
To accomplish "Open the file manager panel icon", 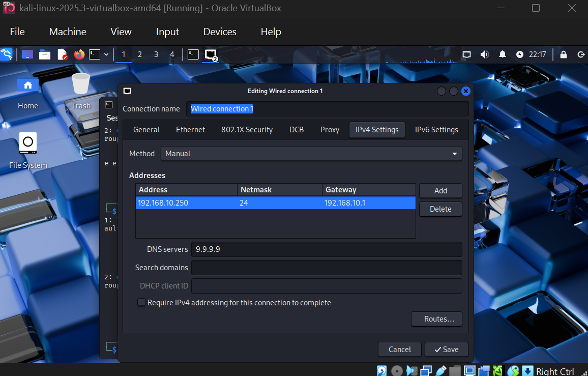I will tap(45, 54).
